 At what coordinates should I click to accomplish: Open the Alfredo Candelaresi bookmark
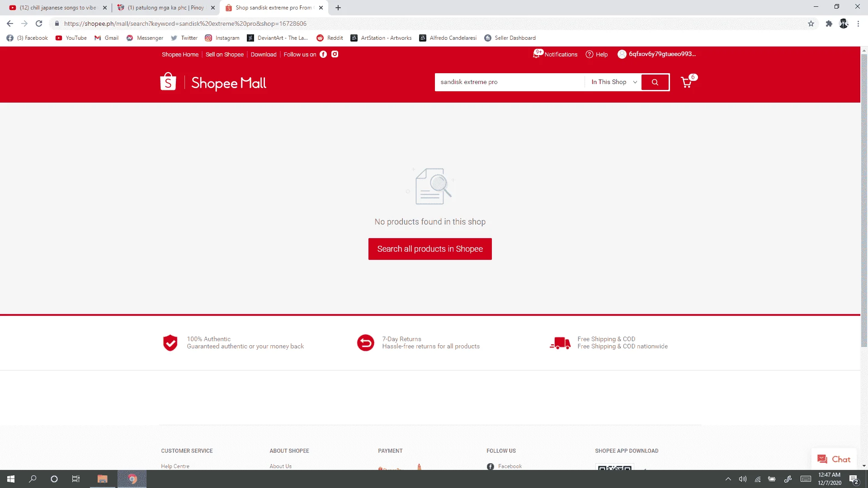(448, 38)
